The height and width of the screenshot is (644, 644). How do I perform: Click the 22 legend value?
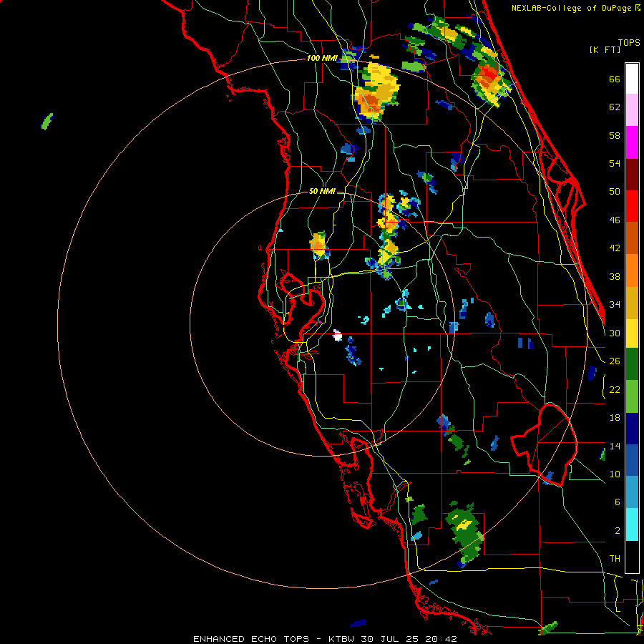tap(615, 389)
